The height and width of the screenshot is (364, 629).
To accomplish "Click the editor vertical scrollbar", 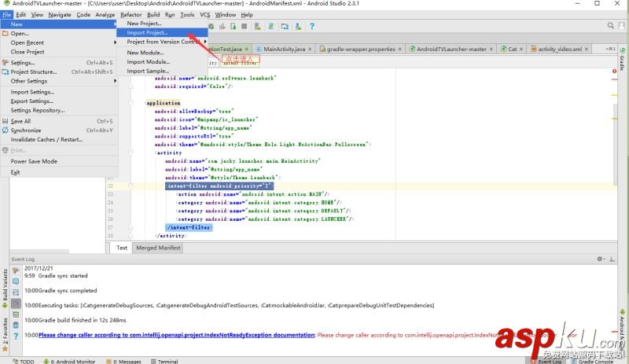I will pyautogui.click(x=615, y=145).
